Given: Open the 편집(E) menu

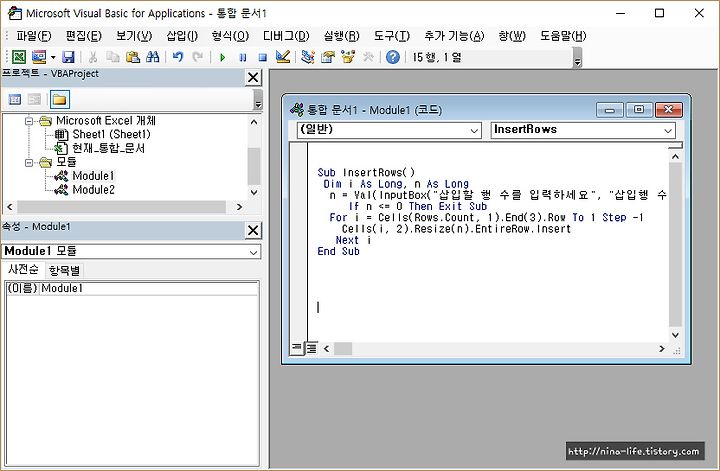Looking at the screenshot, I should [84, 36].
